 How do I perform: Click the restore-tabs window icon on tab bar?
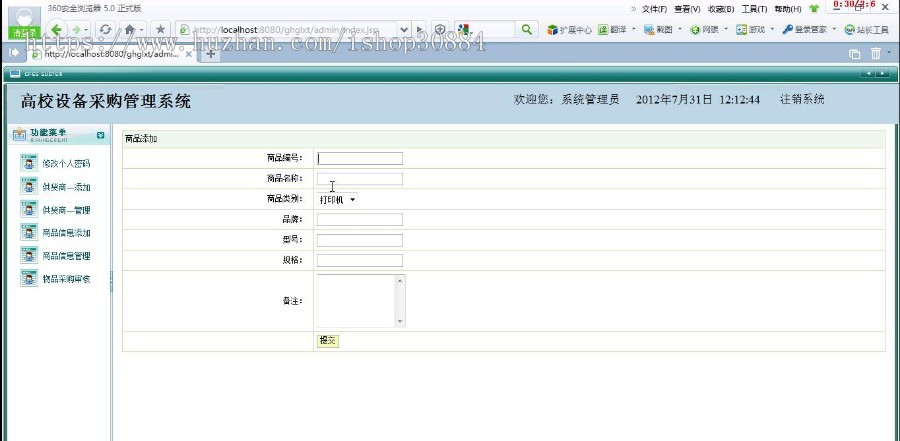854,54
